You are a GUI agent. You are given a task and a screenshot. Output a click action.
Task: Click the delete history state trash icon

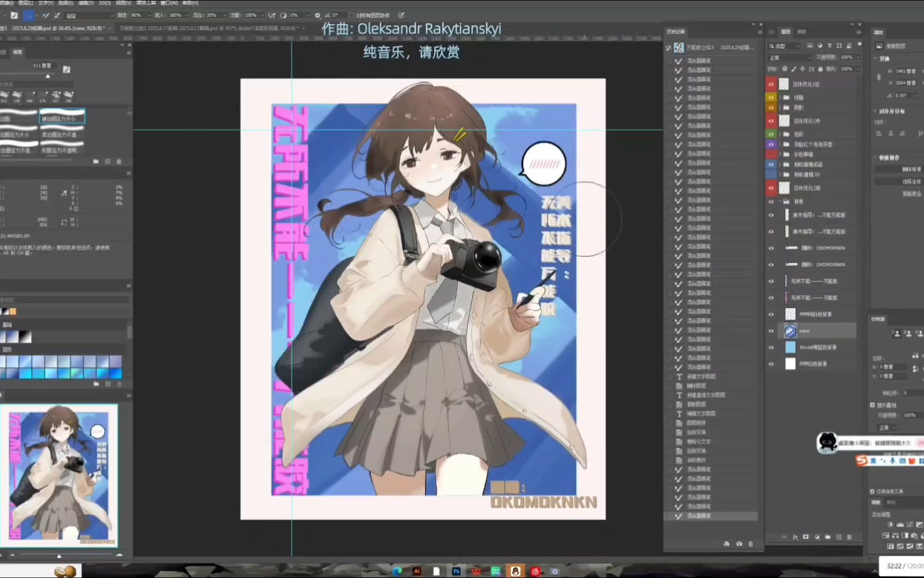751,544
